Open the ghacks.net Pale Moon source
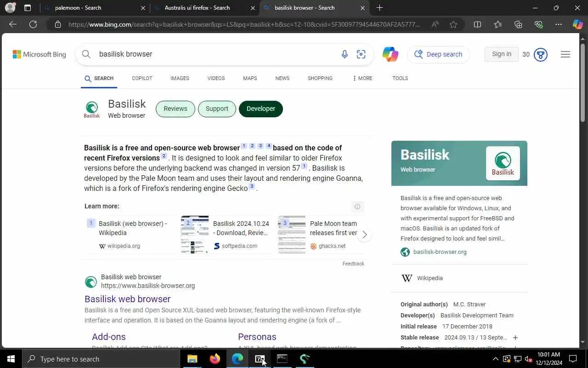Viewport: 588px width, 368px height. [x=318, y=235]
